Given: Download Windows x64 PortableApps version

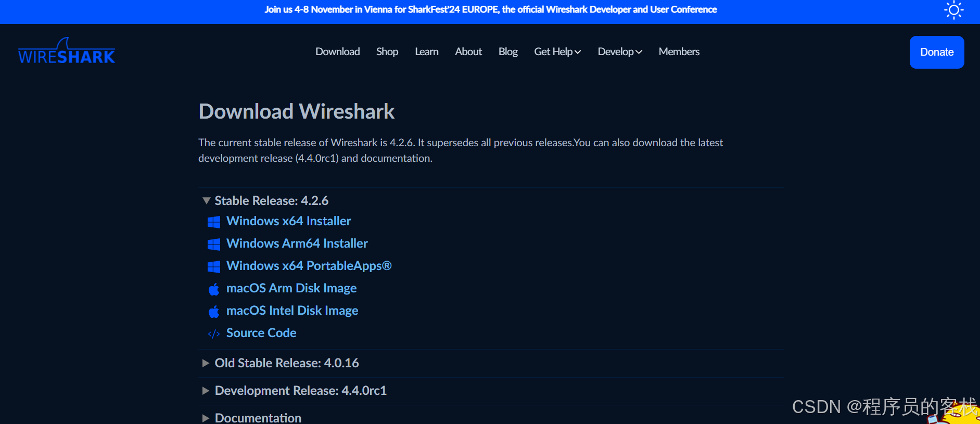Looking at the screenshot, I should click(x=309, y=266).
